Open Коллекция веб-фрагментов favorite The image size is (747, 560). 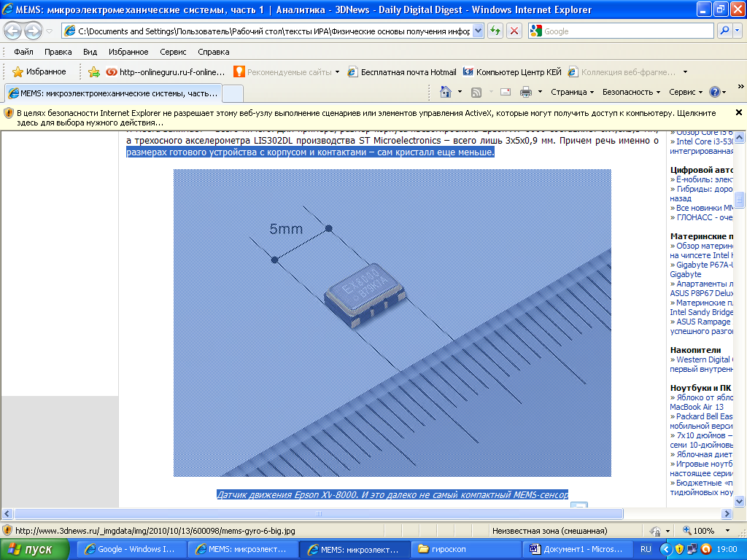622,72
